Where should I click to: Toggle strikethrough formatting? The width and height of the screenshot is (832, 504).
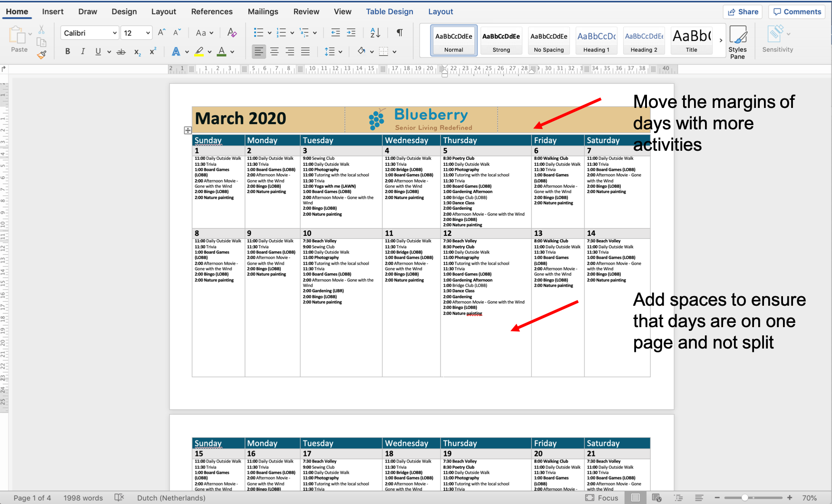pos(121,52)
